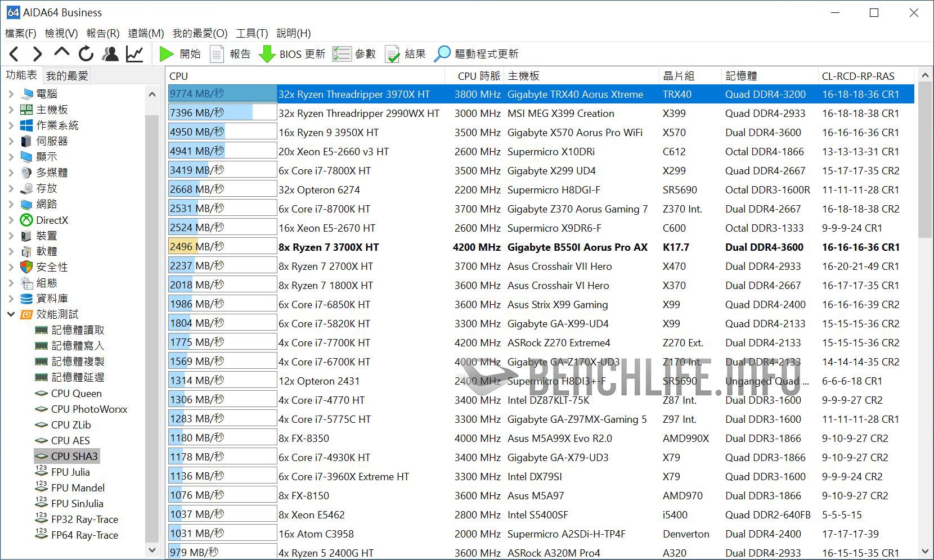
Task: Click the CPU 時脈 column header
Action: [x=478, y=76]
